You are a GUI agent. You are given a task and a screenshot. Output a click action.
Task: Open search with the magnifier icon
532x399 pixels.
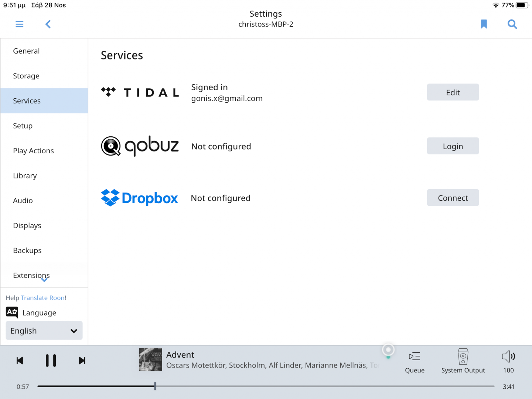tap(512, 24)
